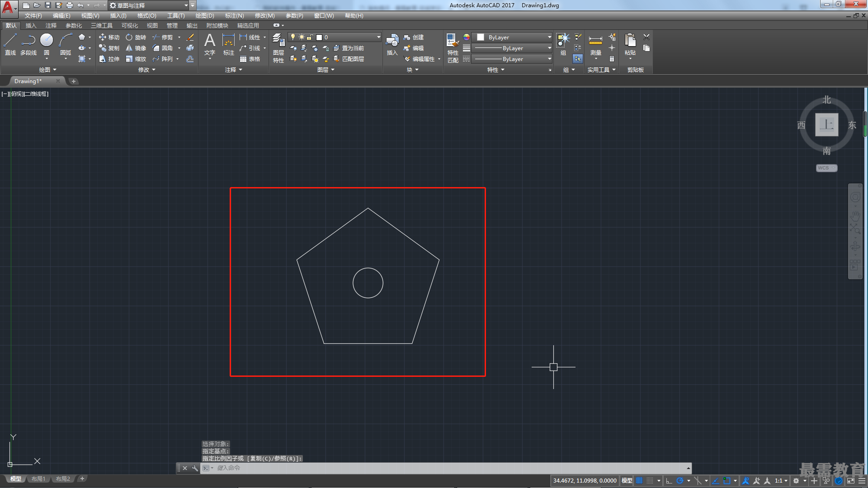Toggle annotation visibility in status bar
Image resolution: width=868 pixels, height=488 pixels.
coord(746,481)
